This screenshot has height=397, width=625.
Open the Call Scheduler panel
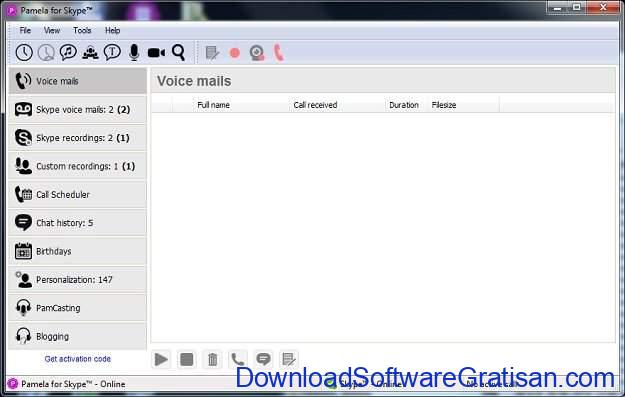pyautogui.click(x=78, y=195)
